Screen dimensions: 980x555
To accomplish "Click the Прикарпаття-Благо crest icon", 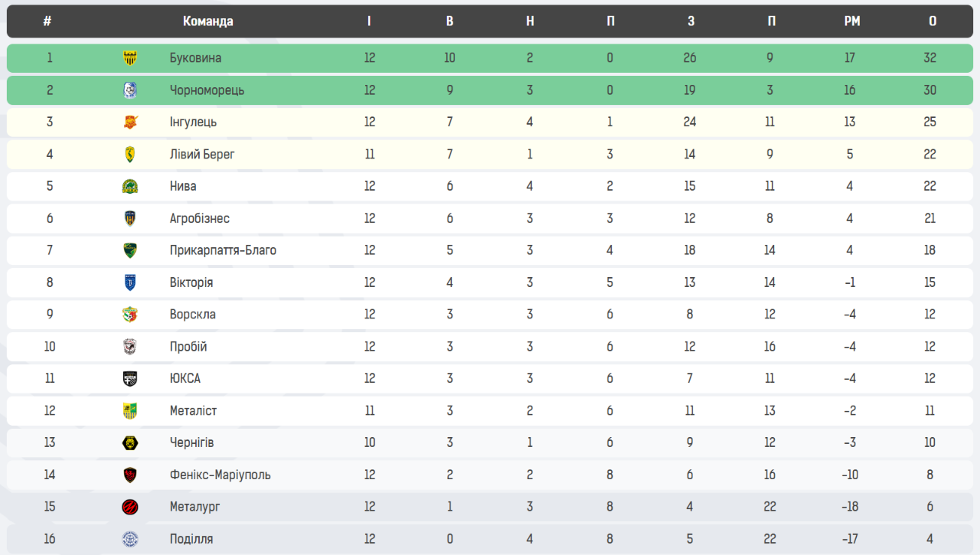I will coord(130,250).
